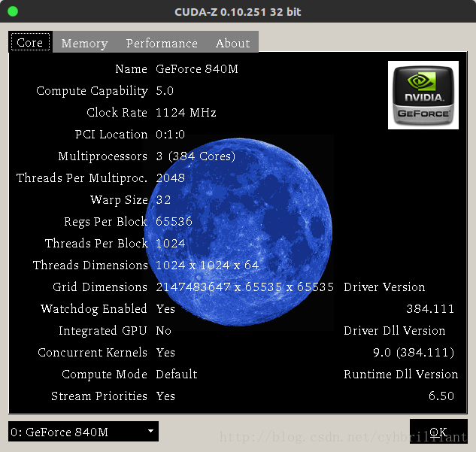Click the Integrated GPU No value

tap(164, 331)
